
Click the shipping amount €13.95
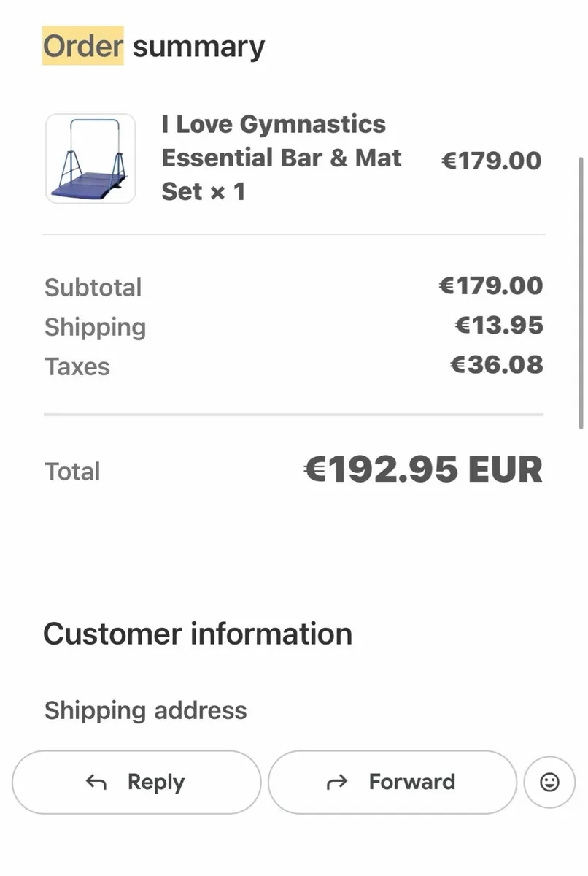(499, 325)
